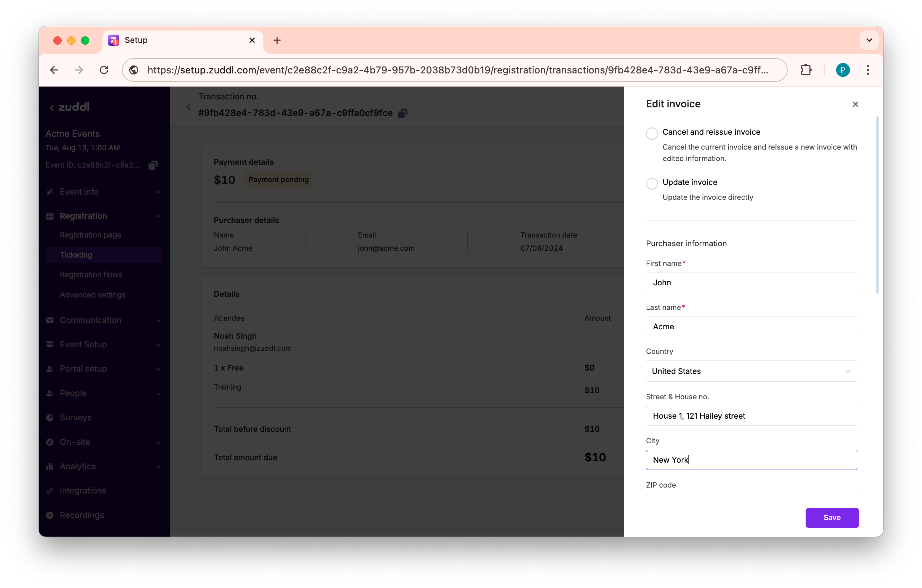
Task: Click the First name input field
Action: point(751,283)
